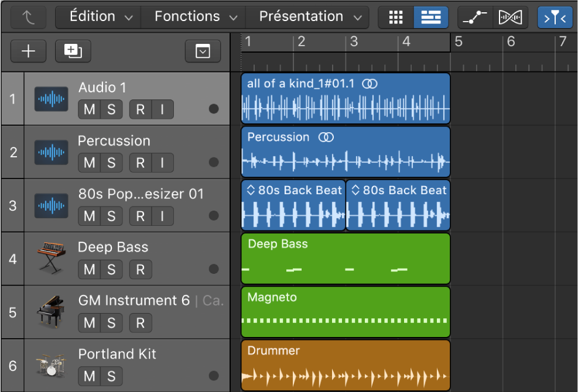Viewport: 578px width, 392px height.
Task: Select first 80s Back Beat region
Action: click(x=293, y=205)
